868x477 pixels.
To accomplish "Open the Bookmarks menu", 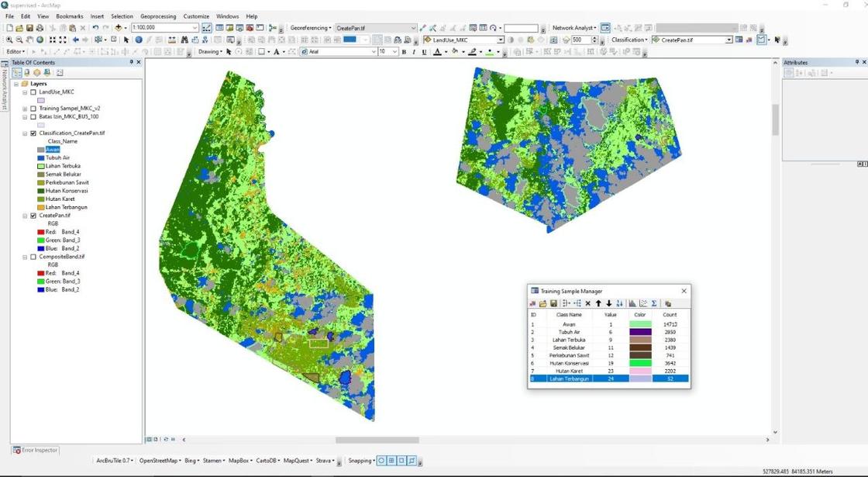I will point(69,16).
